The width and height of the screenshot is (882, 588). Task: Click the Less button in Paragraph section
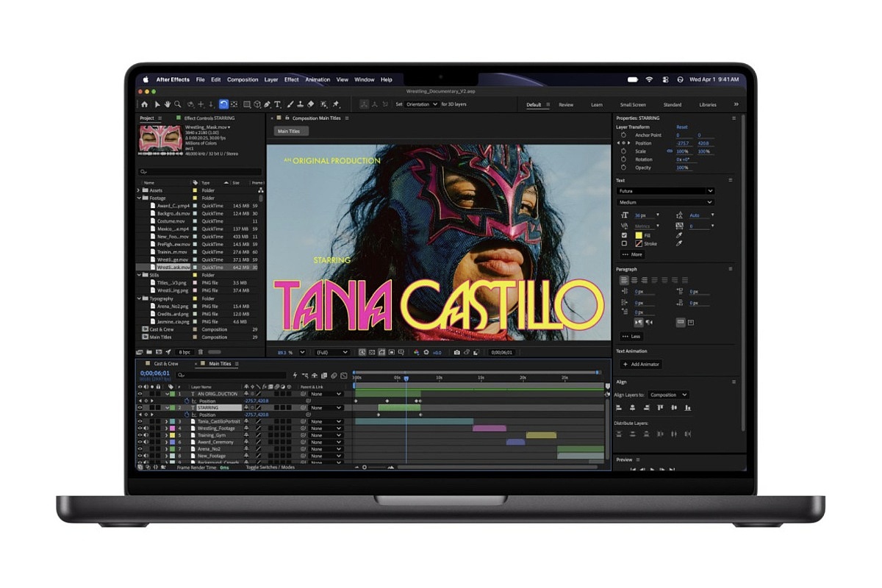point(631,336)
